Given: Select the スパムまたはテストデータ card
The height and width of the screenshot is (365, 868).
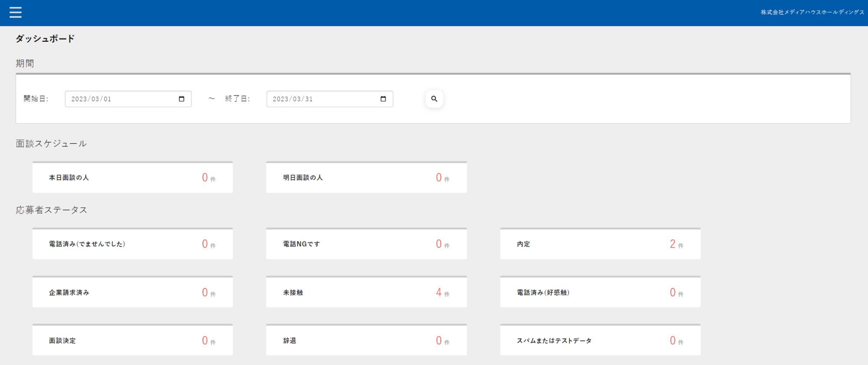Looking at the screenshot, I should (x=600, y=341).
